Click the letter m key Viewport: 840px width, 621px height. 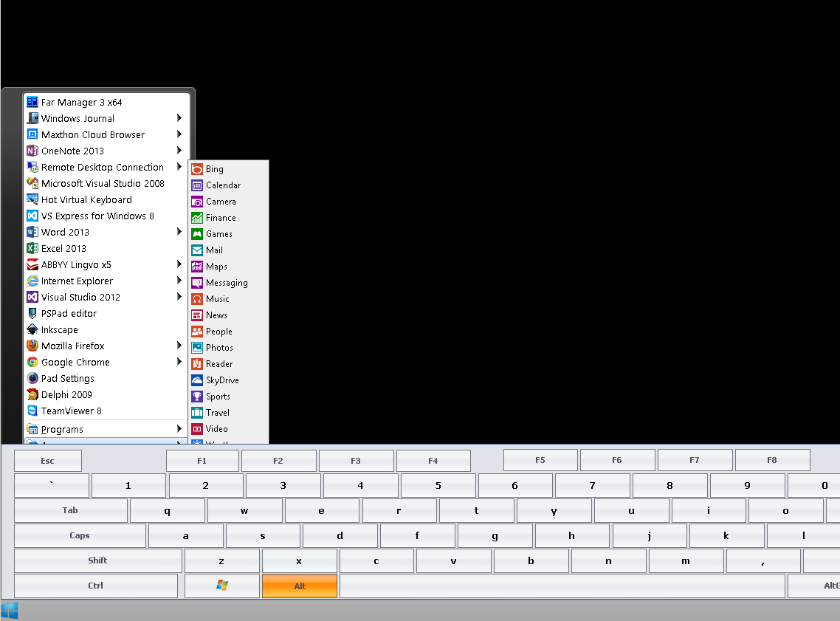686,561
